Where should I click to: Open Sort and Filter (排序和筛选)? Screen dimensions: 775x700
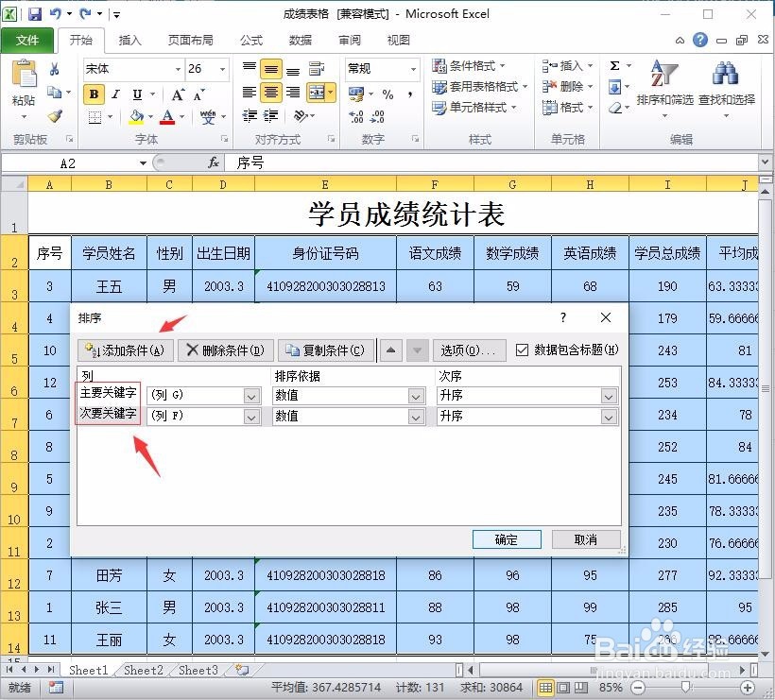(x=664, y=90)
